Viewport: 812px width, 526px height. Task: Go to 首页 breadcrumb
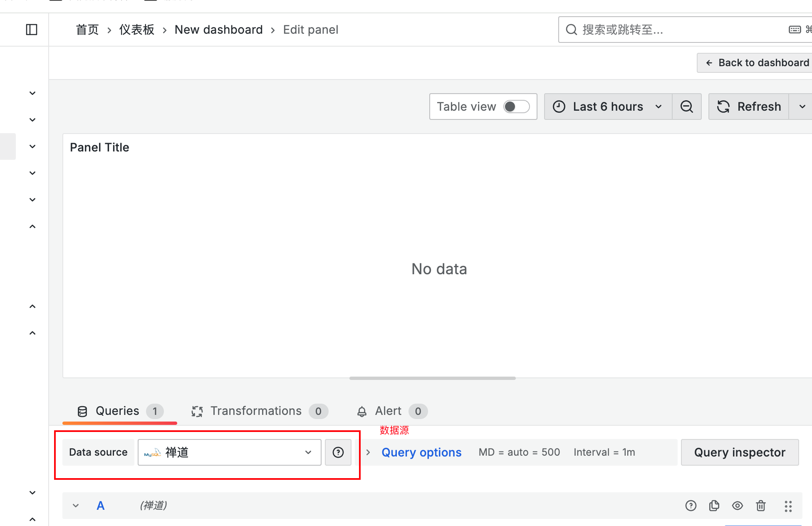(87, 30)
